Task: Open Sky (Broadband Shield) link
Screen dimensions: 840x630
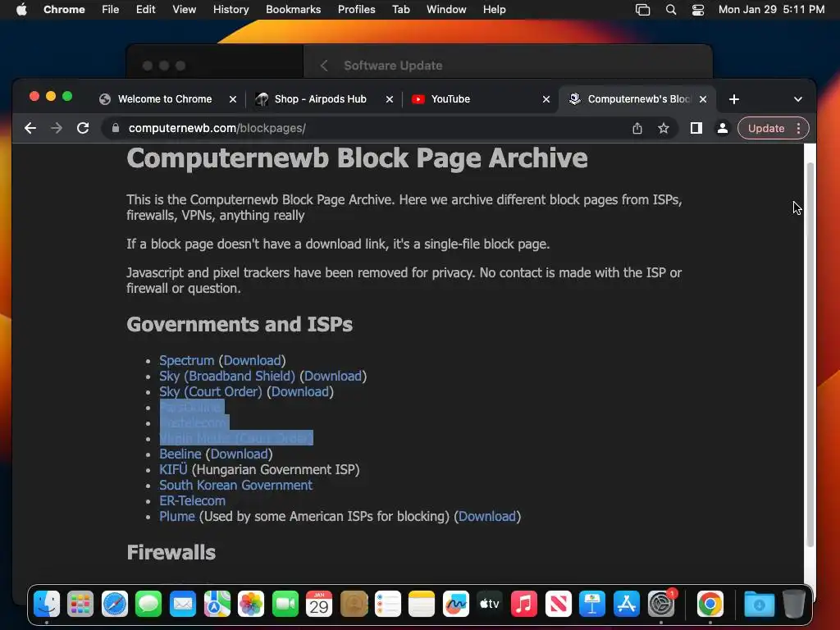Action: point(227,376)
